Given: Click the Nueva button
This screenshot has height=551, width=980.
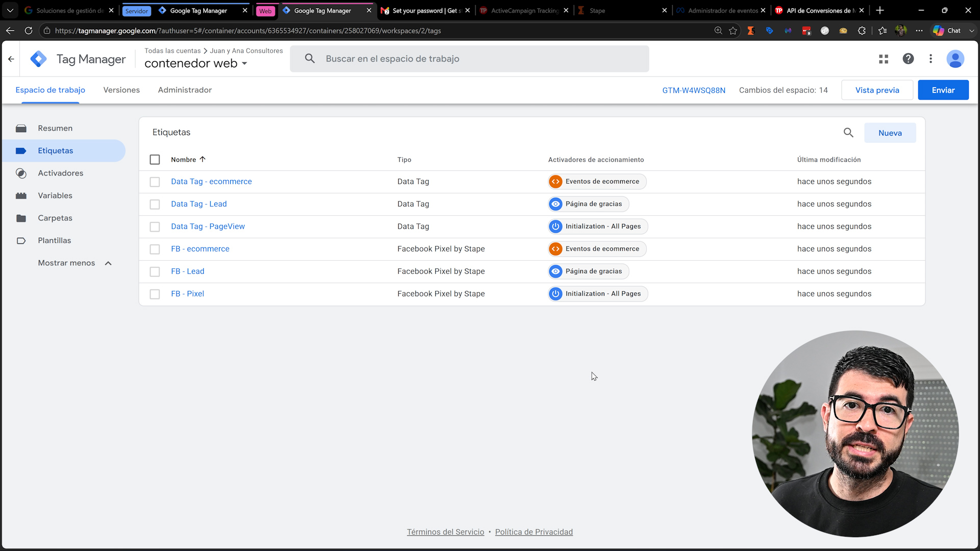Looking at the screenshot, I should pos(890,133).
